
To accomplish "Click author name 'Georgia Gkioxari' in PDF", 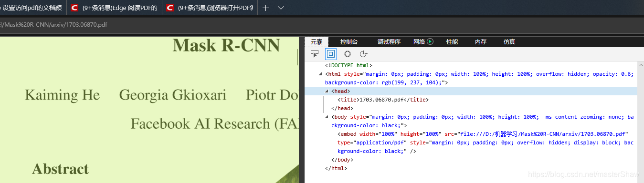I will coord(173,95).
